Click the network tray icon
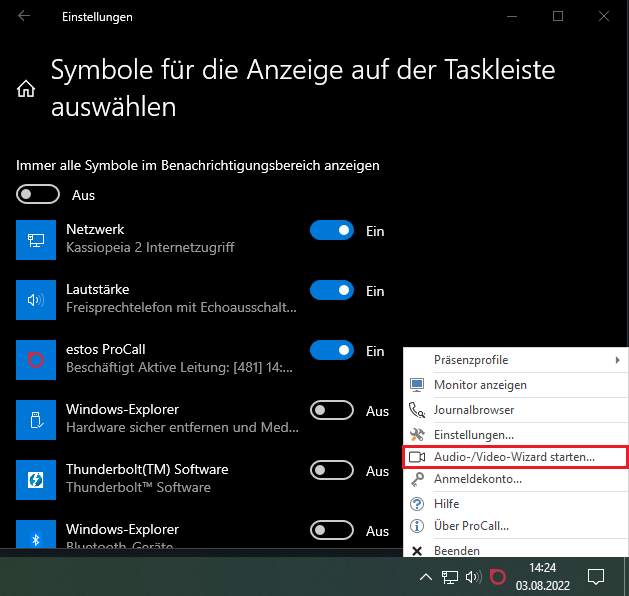This screenshot has width=629, height=596. [450, 577]
